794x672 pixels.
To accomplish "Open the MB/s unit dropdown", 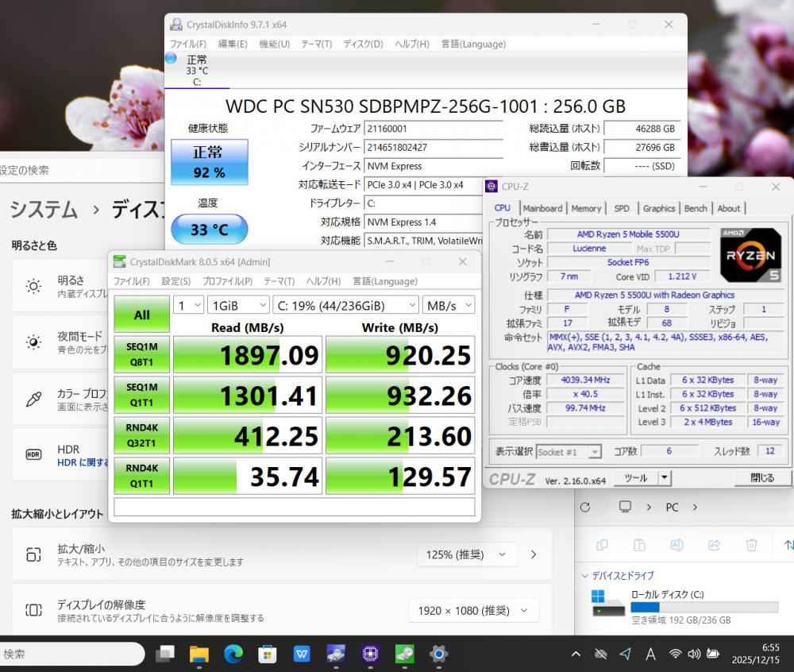I will (x=448, y=305).
